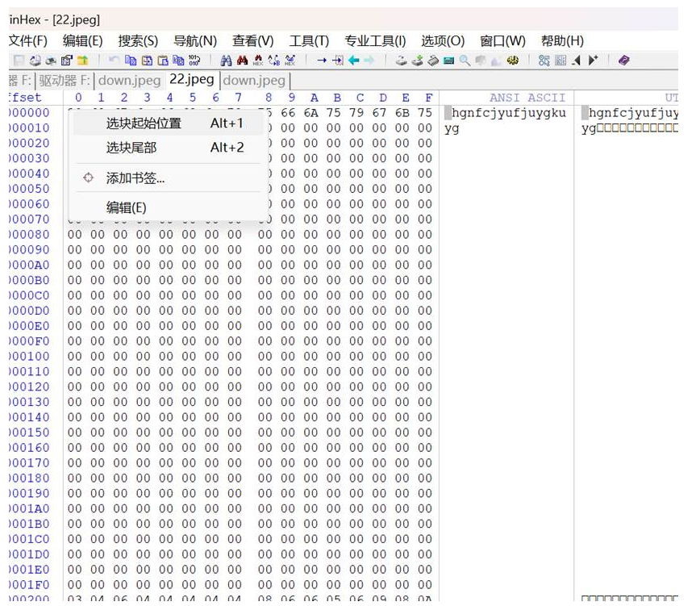
Task: Click the Replace text A-to-B icon
Action: (x=274, y=61)
